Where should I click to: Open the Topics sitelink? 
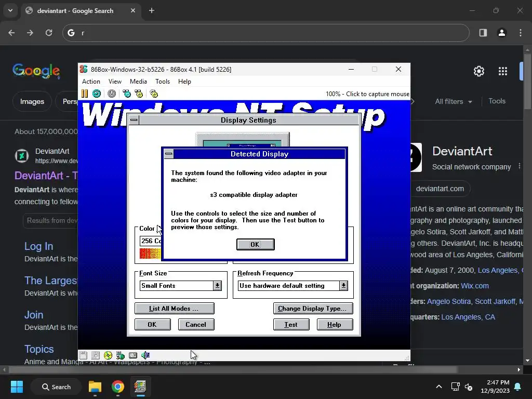39,349
